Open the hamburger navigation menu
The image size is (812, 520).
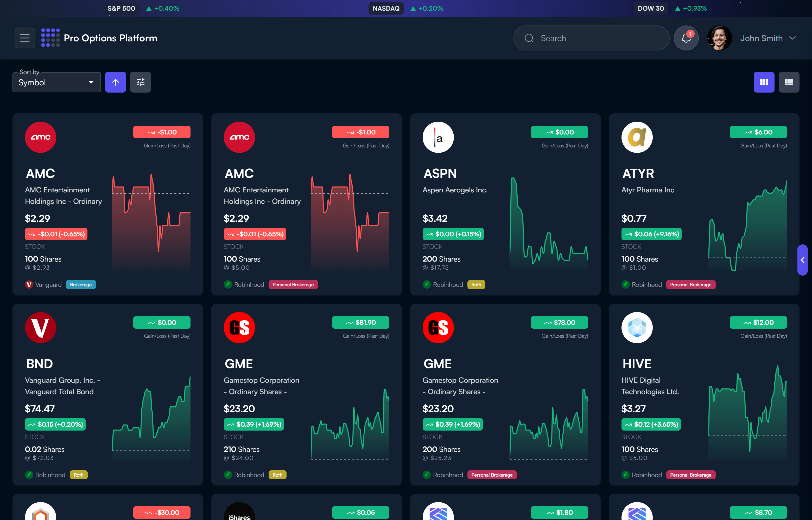click(25, 38)
